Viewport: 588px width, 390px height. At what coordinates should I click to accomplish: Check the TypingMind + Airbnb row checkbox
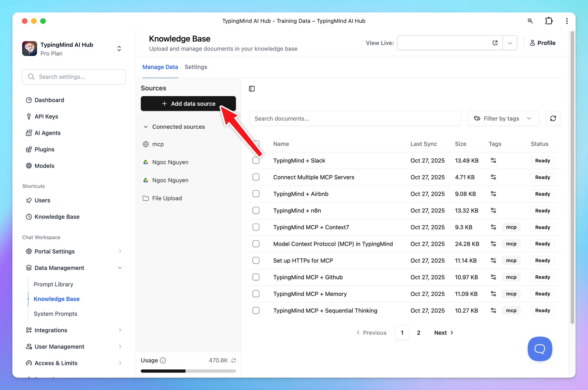pyautogui.click(x=256, y=194)
